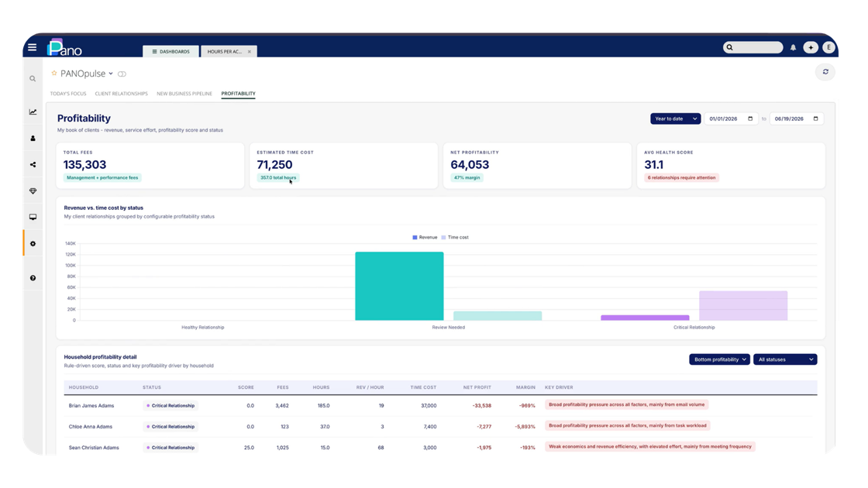Switch to the Dashboards tab
The height and width of the screenshot is (488, 868).
pyautogui.click(x=170, y=51)
